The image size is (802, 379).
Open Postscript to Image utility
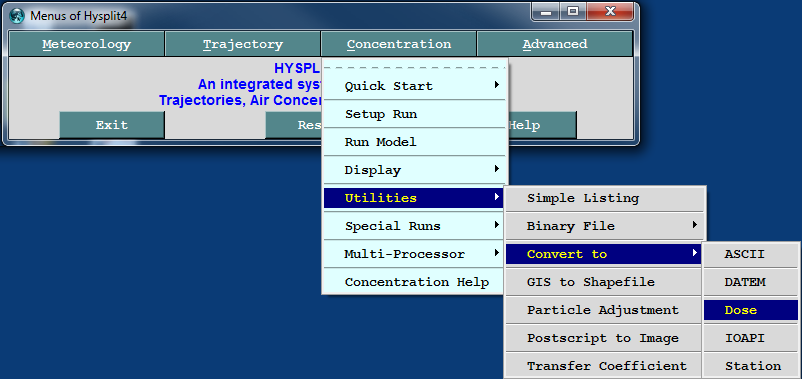[x=605, y=338]
